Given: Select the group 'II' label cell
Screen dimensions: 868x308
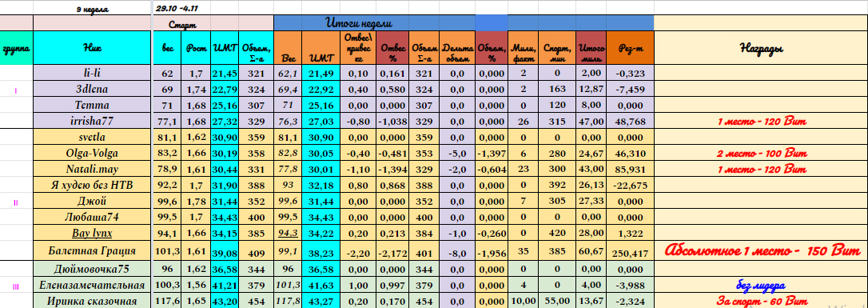Looking at the screenshot, I should pos(16,203).
